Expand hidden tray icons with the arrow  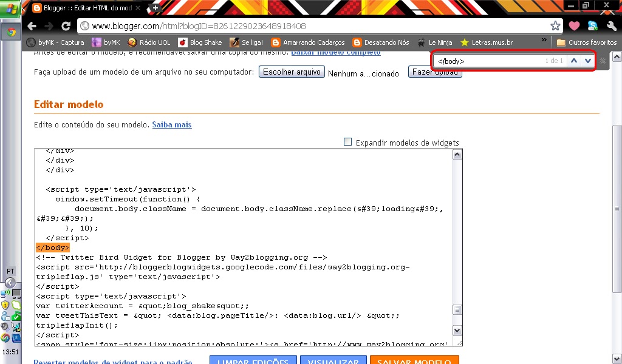(10, 283)
